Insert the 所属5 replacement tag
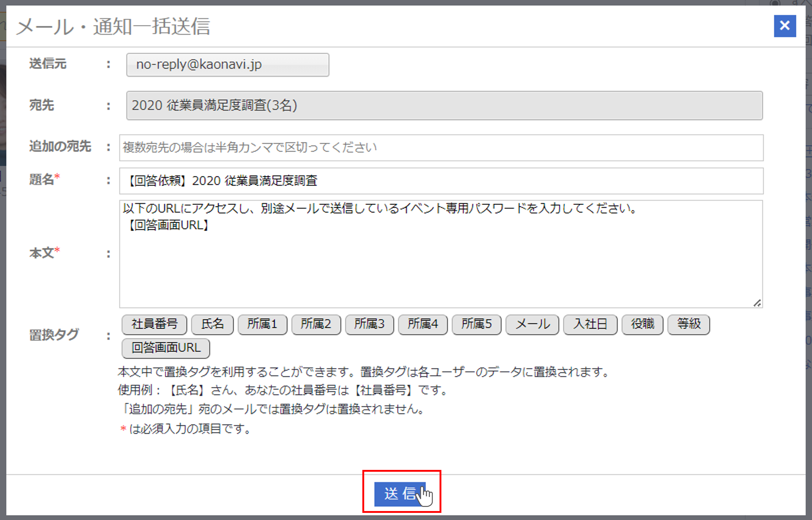812x520 pixels. (476, 324)
